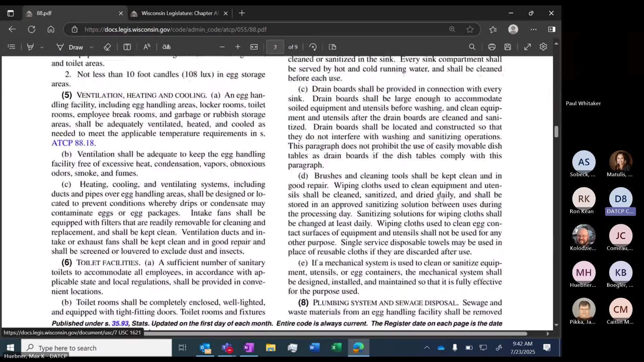The height and width of the screenshot is (362, 644).
Task: Switch the PDF page view mode
Action: [x=332, y=47]
